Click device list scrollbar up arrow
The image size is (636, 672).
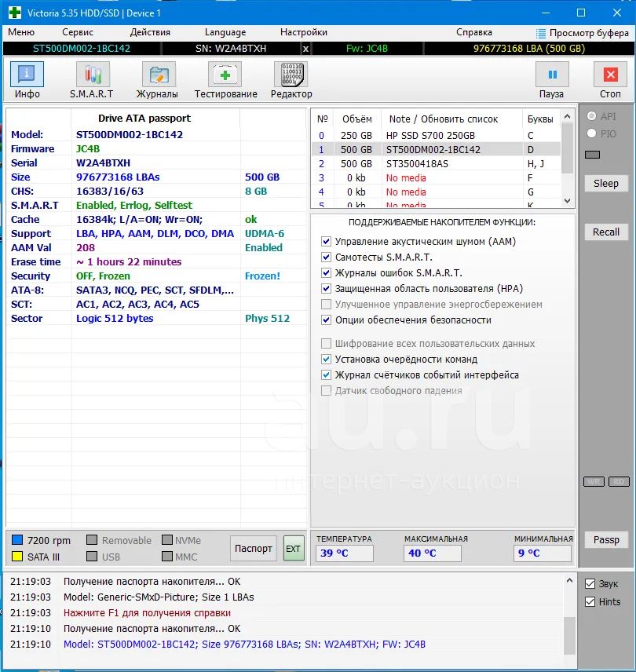568,116
